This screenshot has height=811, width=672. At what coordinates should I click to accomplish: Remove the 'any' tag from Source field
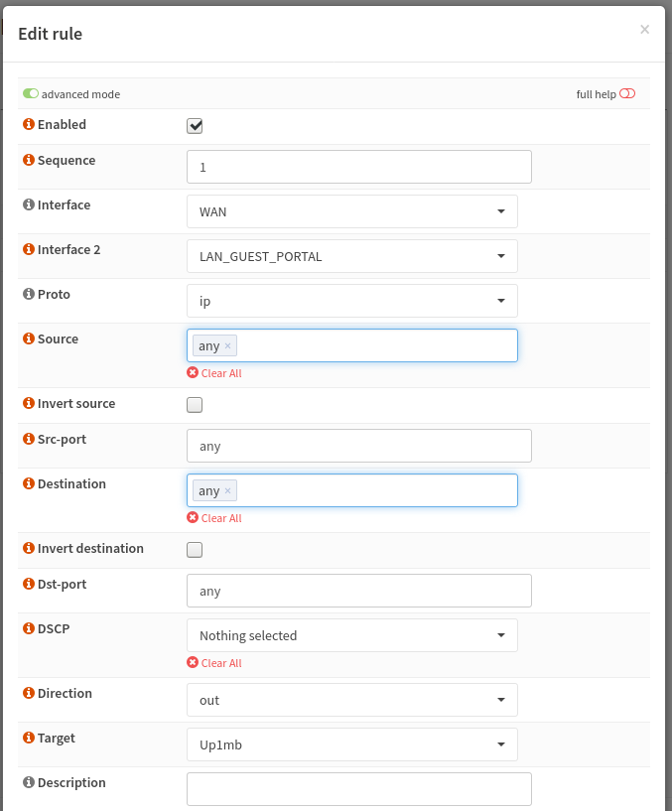228,346
